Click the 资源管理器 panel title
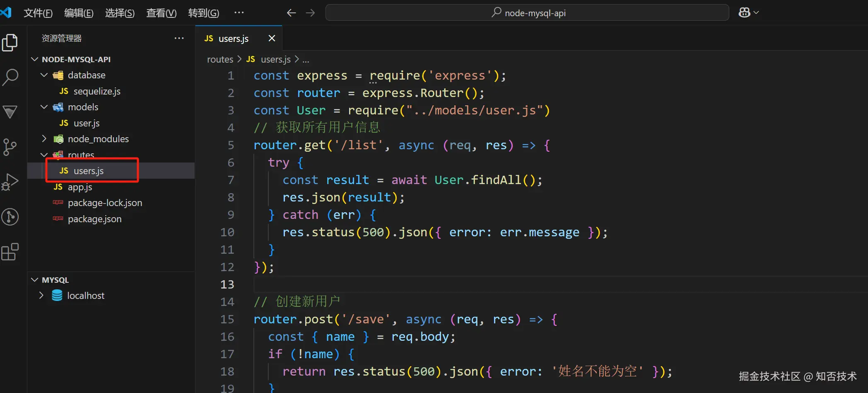868x393 pixels. (62, 38)
